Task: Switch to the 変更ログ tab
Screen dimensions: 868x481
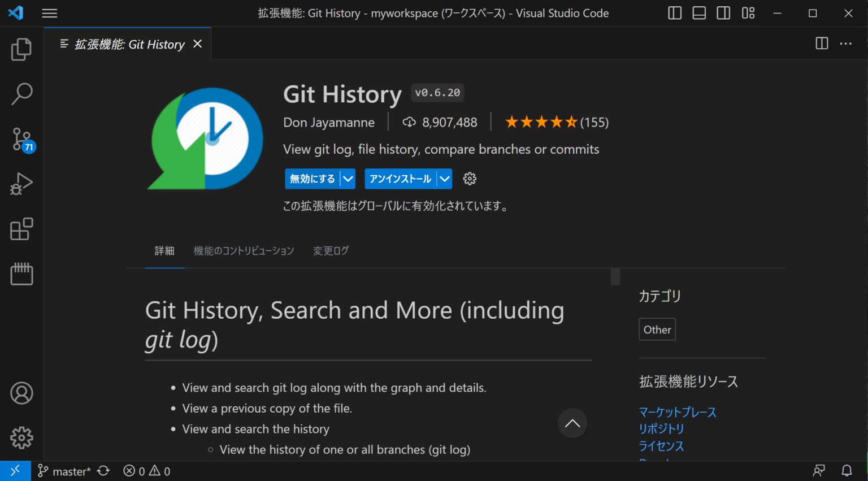Action: click(x=331, y=250)
